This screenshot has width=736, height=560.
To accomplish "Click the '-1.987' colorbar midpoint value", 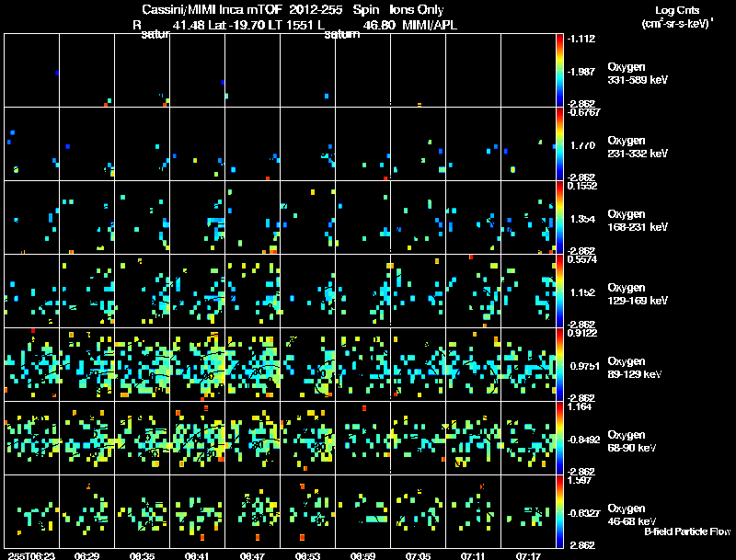I will click(581, 72).
